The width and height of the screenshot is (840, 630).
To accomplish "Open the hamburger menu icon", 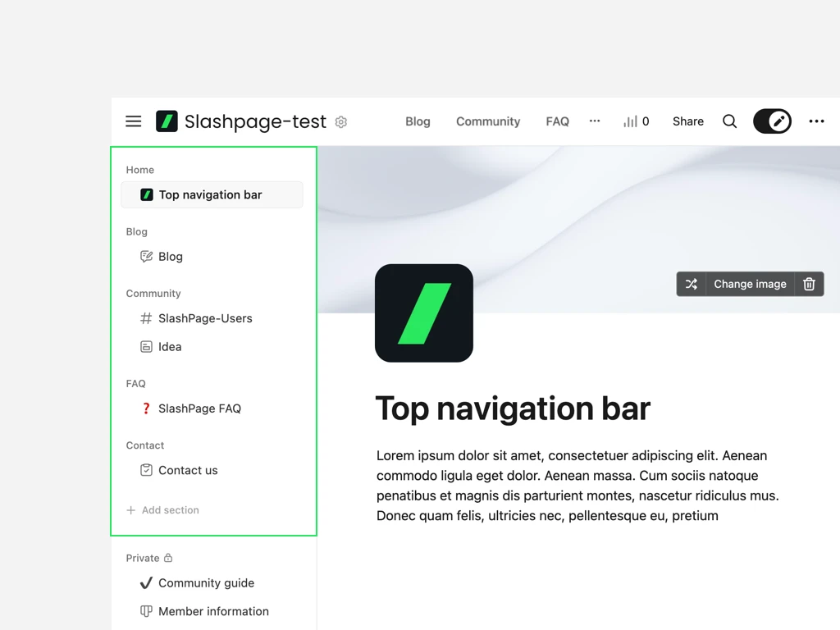I will [x=134, y=121].
